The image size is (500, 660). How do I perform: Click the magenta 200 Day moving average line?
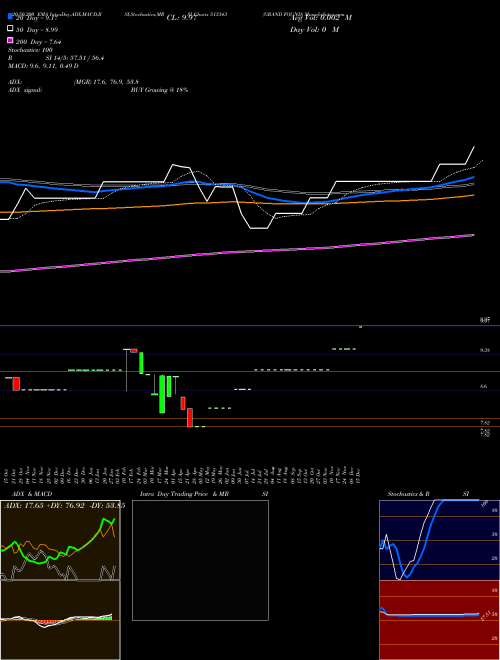(x=236, y=252)
